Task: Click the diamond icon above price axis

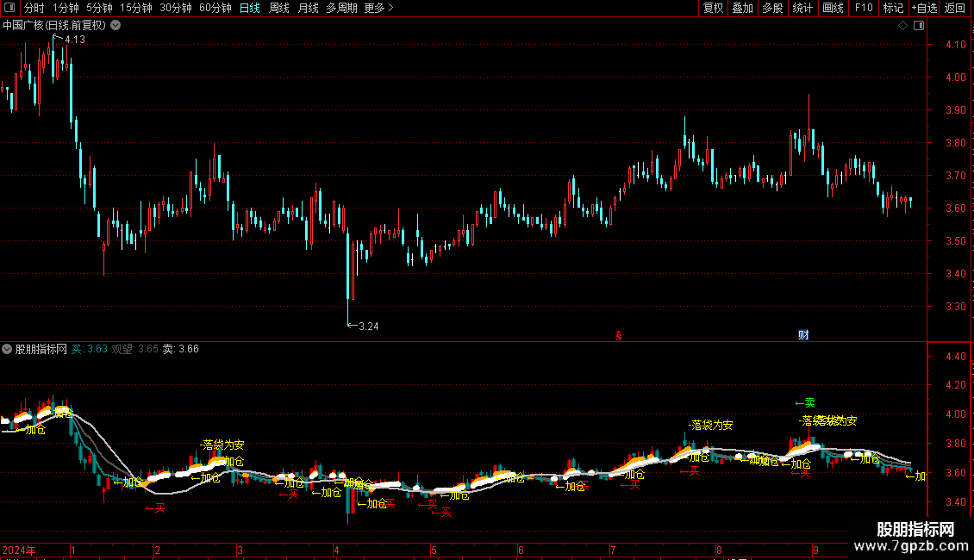Action: pyautogui.click(x=903, y=26)
